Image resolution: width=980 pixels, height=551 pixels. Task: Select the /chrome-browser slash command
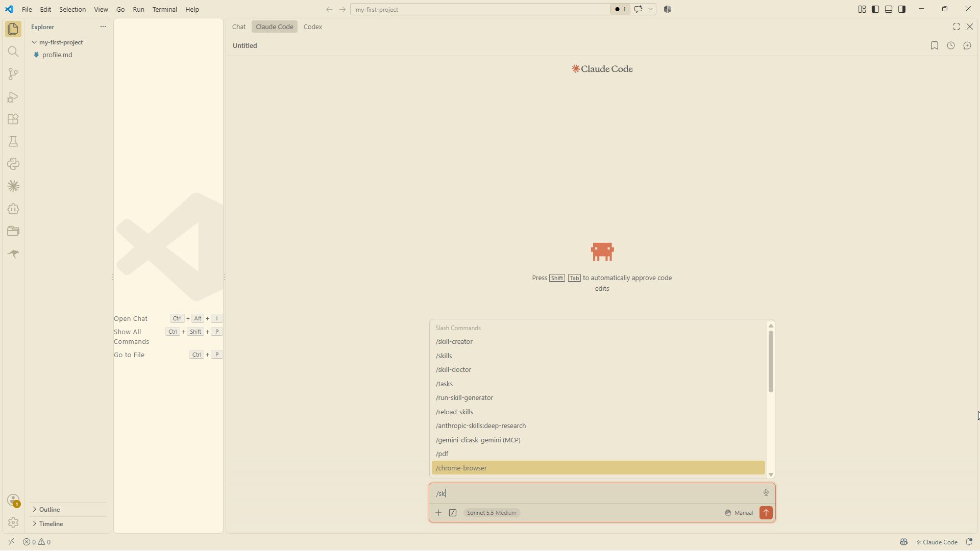pyautogui.click(x=598, y=468)
